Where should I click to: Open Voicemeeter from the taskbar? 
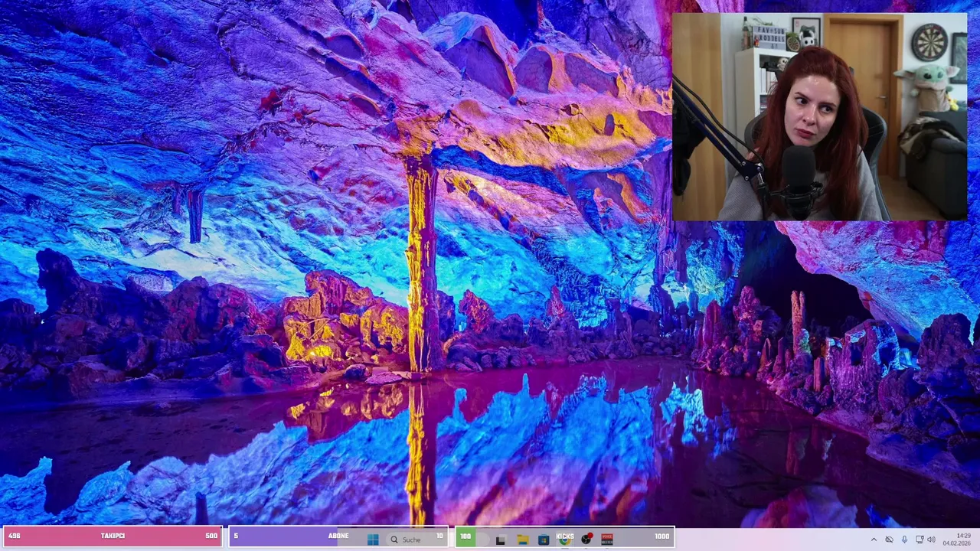click(607, 540)
